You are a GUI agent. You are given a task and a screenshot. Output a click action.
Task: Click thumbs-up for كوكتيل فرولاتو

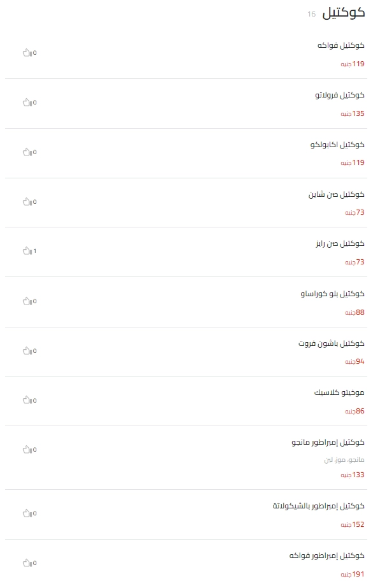pyautogui.click(x=27, y=103)
